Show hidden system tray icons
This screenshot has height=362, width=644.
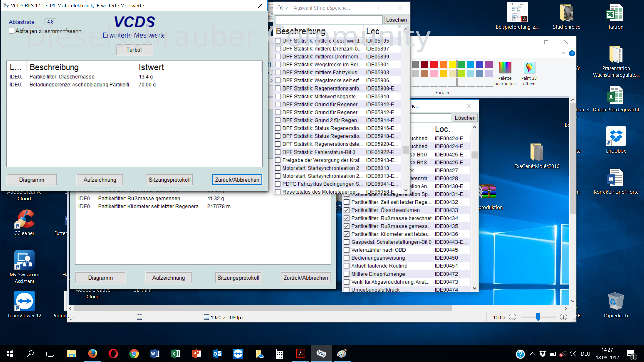(532, 354)
